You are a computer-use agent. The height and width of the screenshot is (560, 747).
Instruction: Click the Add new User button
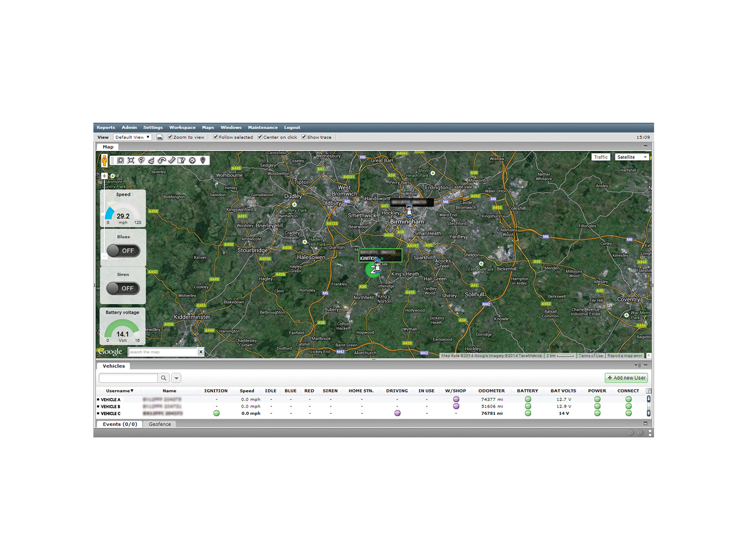tap(626, 378)
